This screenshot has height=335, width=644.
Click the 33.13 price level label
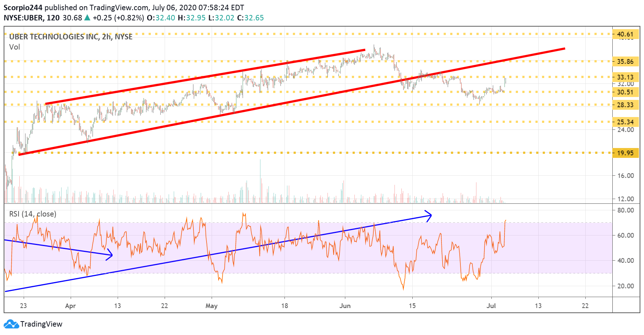tap(625, 77)
